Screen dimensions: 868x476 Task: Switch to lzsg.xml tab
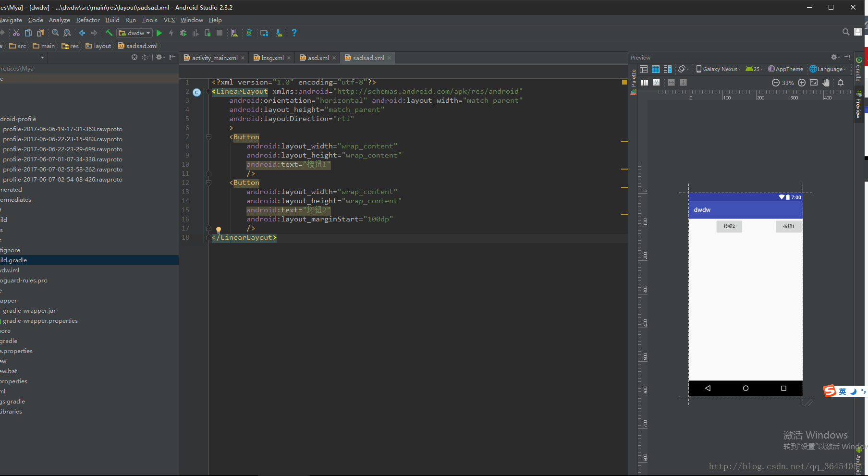[272, 58]
